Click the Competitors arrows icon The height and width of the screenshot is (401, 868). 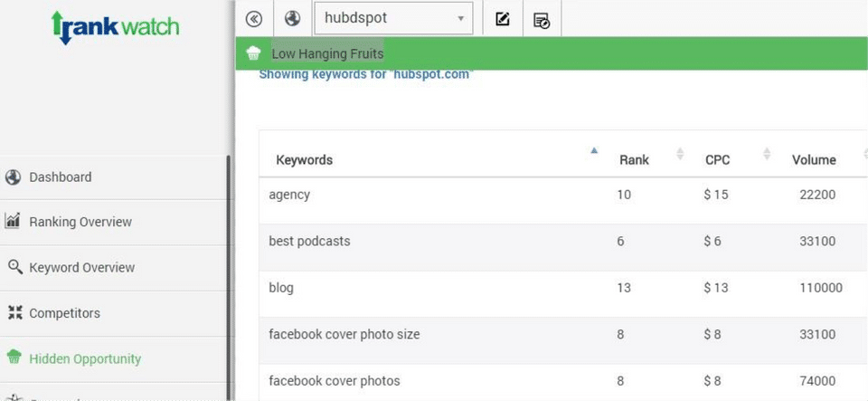(15, 312)
